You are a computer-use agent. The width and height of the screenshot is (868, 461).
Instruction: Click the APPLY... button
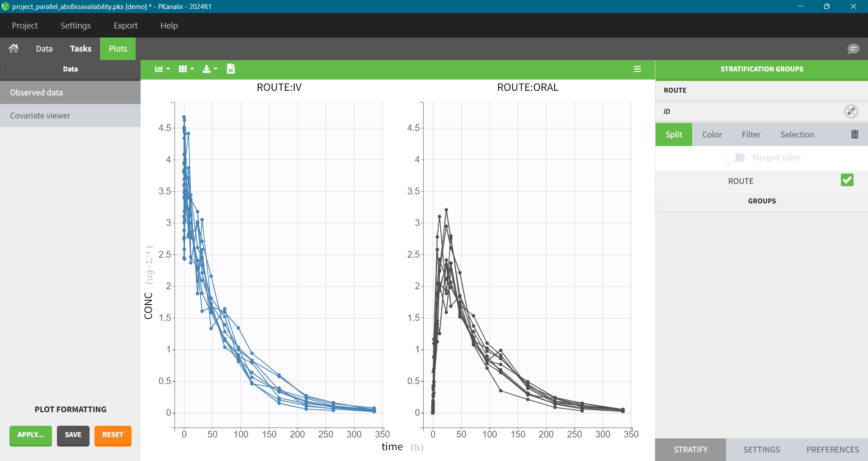pyautogui.click(x=31, y=435)
